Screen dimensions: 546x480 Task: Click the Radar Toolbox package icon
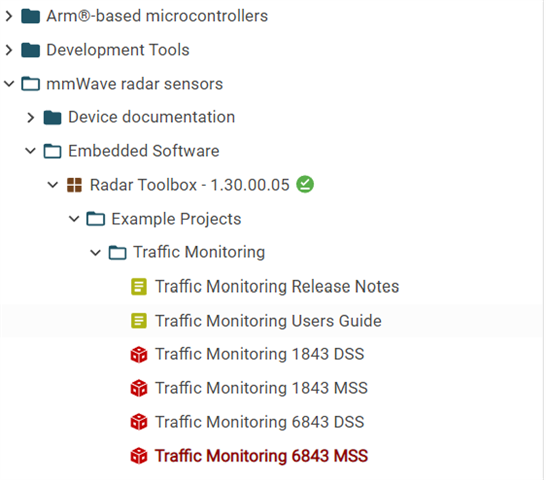pyautogui.click(x=74, y=185)
